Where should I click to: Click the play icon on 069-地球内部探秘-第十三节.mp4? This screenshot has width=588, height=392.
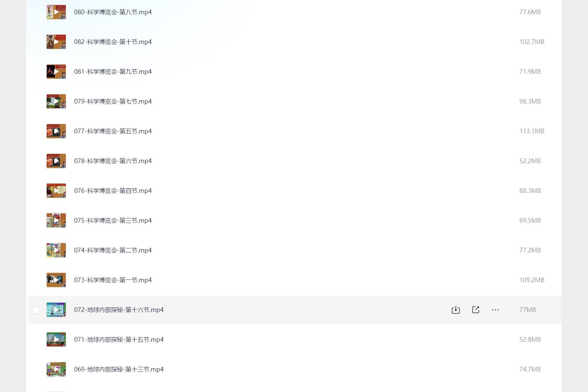[56, 369]
